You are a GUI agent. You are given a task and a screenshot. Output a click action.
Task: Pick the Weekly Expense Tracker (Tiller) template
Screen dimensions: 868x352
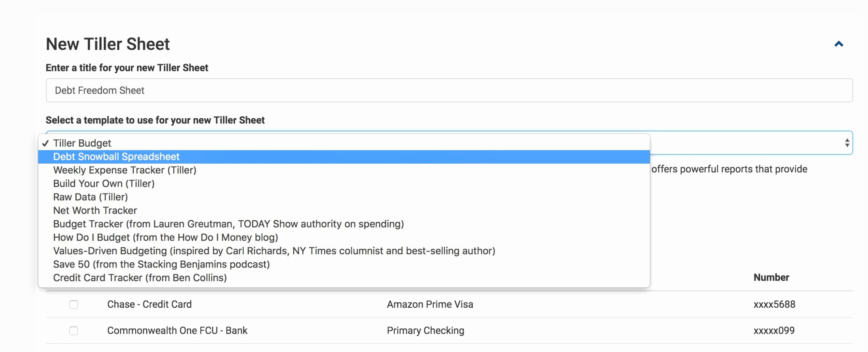pyautogui.click(x=125, y=170)
